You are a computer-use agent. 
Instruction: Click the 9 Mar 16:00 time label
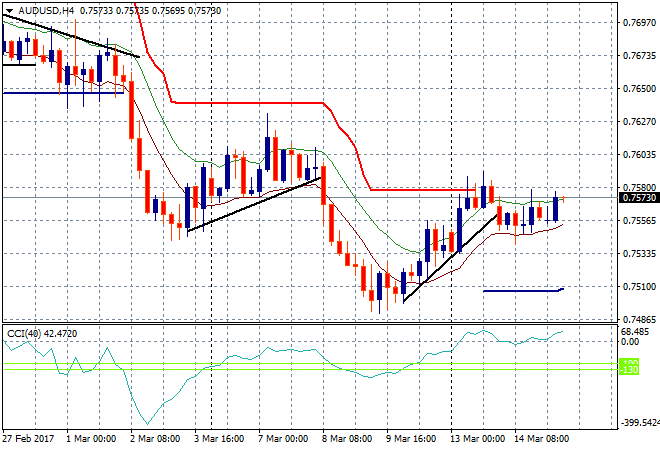click(x=411, y=439)
